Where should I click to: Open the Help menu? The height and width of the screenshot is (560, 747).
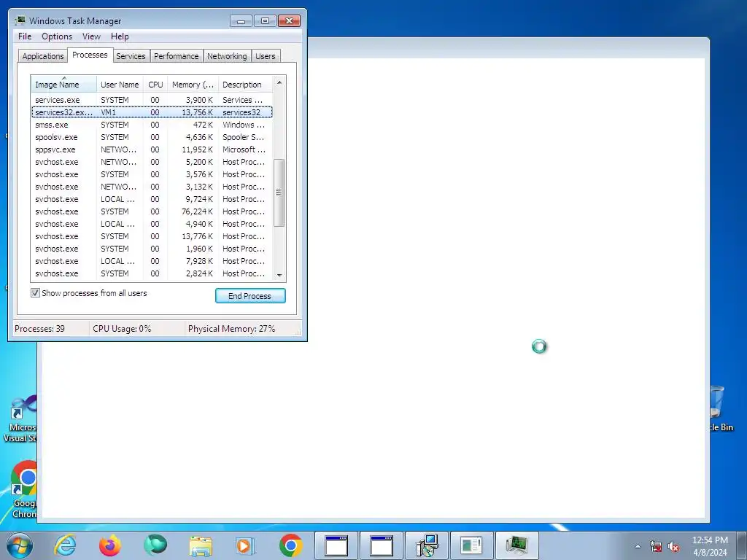pos(120,36)
